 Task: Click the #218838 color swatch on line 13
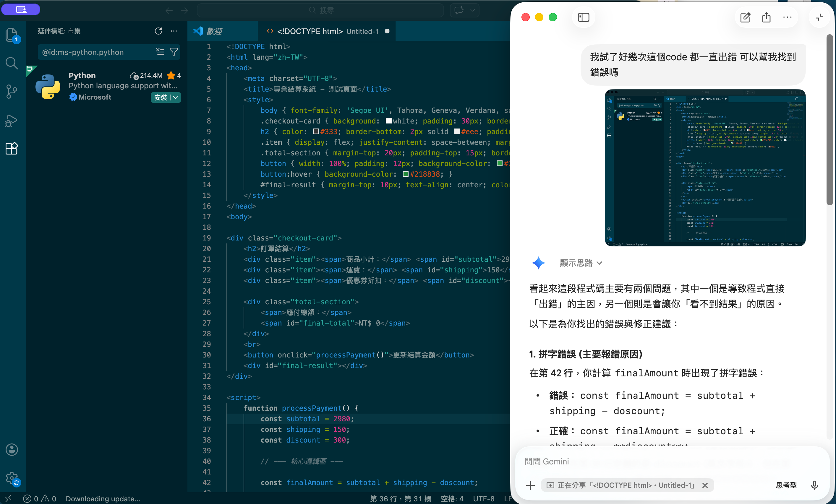406,174
